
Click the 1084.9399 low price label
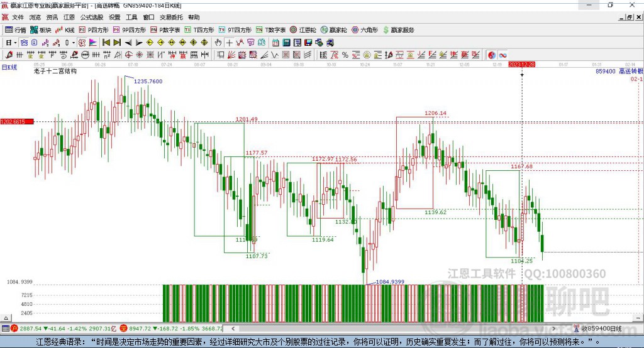click(x=390, y=281)
